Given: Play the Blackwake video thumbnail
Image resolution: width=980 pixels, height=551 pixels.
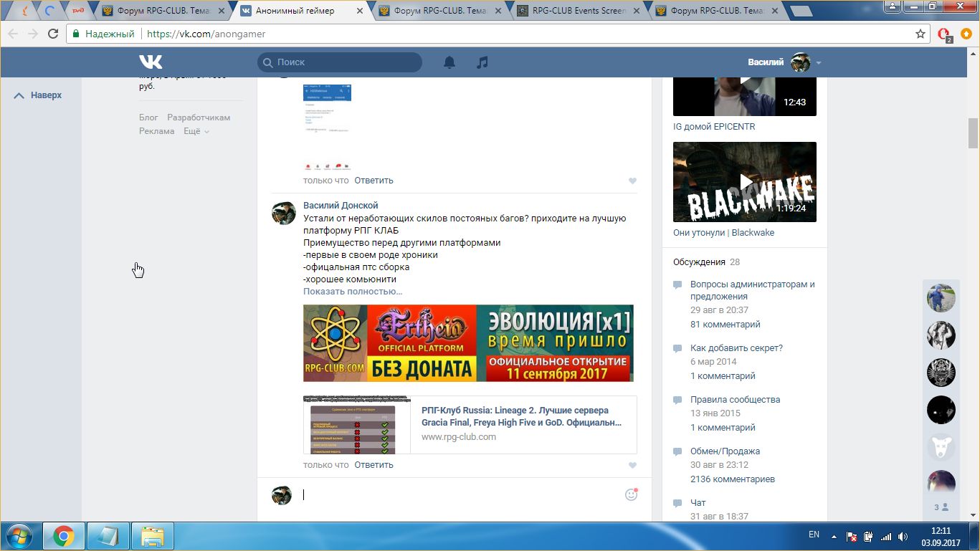Looking at the screenshot, I should coord(744,182).
